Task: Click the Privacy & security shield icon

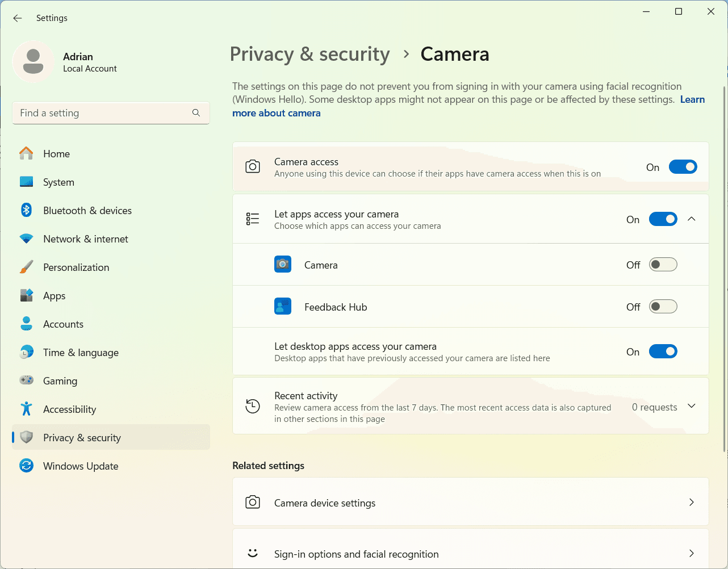Action: pos(26,437)
